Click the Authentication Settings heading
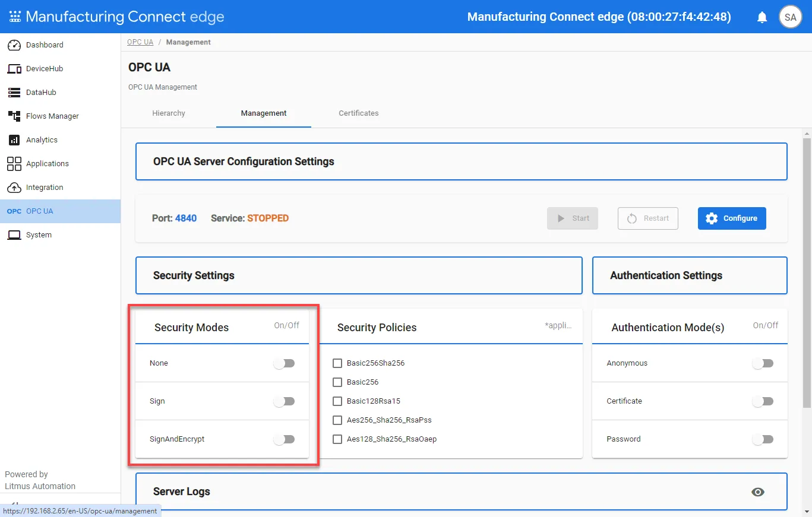Image resolution: width=812 pixels, height=517 pixels. 666,275
